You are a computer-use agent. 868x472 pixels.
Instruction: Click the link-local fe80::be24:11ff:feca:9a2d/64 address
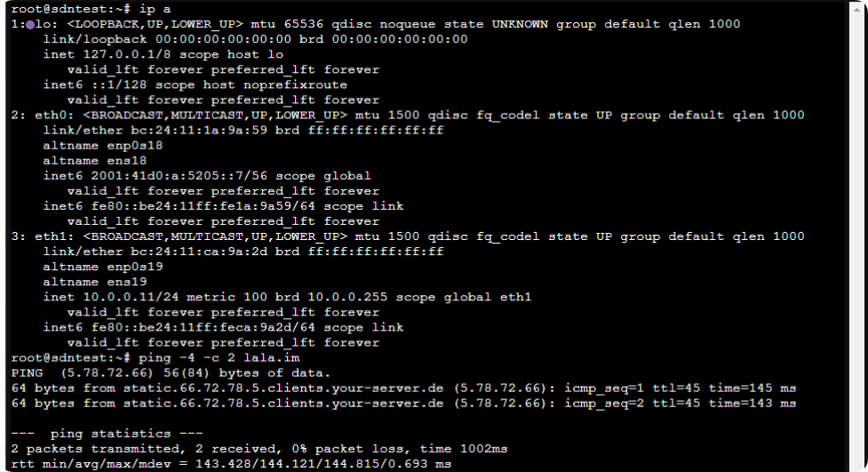[x=203, y=327]
